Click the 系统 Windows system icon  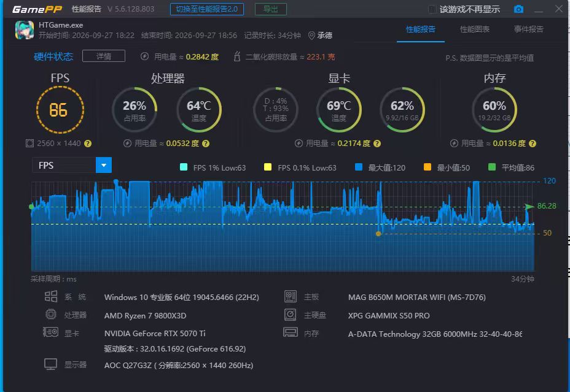[51, 296]
